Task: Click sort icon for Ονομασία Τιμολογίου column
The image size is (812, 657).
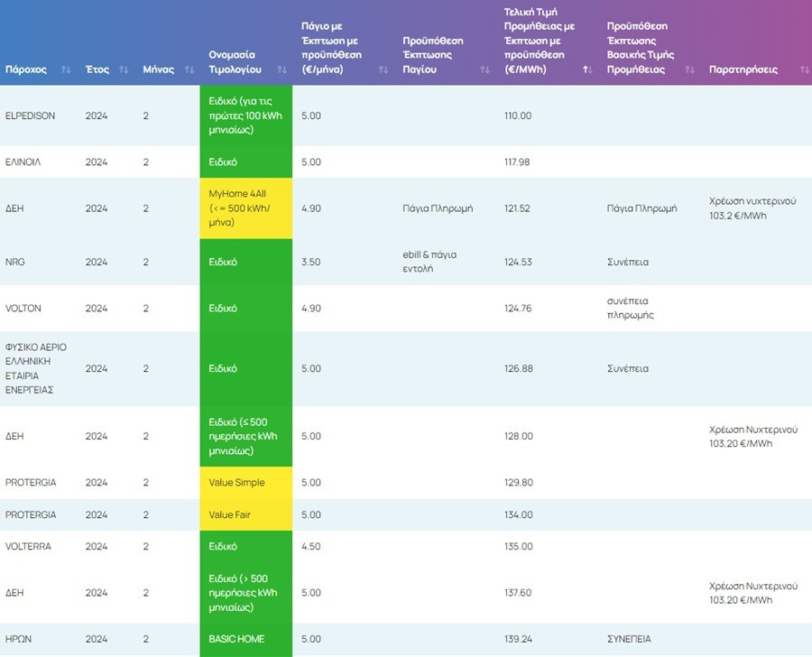Action: 282,69
